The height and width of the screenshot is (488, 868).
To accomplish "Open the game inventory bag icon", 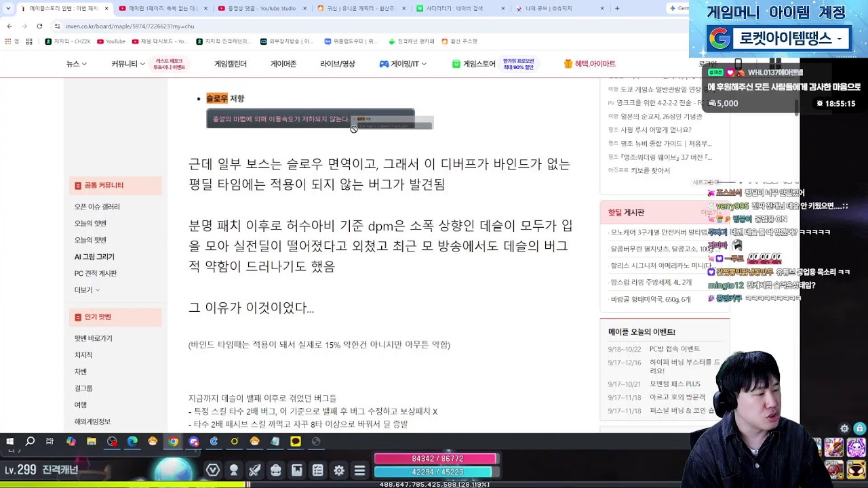I will [276, 470].
